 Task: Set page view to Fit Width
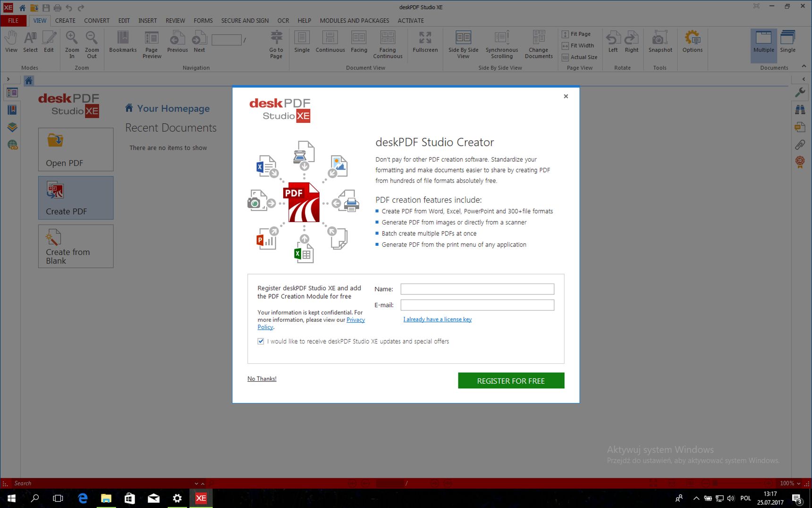pyautogui.click(x=578, y=45)
